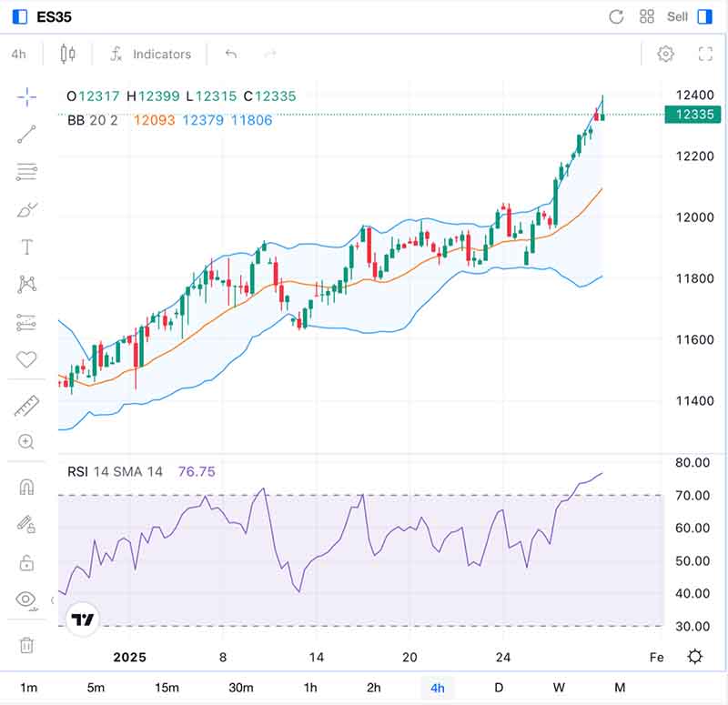
Task: Toggle the heart emoji drawing tool
Action: tap(27, 360)
